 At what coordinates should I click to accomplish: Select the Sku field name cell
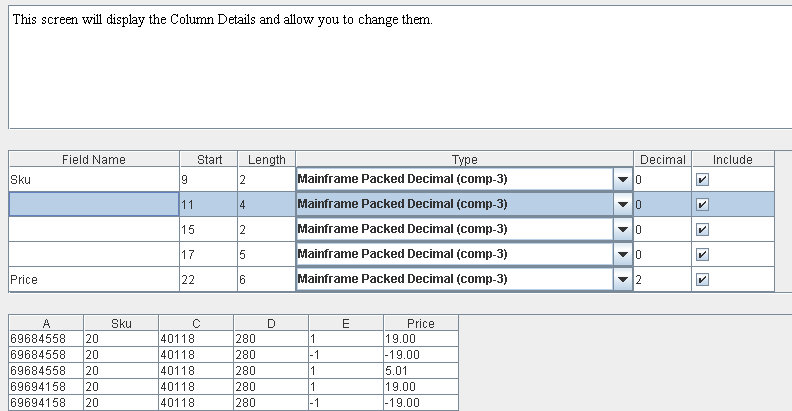click(x=94, y=180)
